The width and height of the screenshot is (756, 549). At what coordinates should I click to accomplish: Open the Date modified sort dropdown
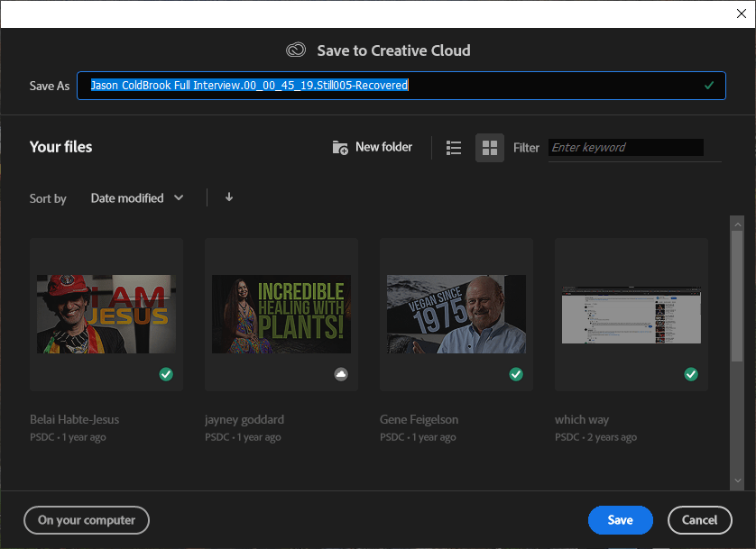pyautogui.click(x=136, y=197)
